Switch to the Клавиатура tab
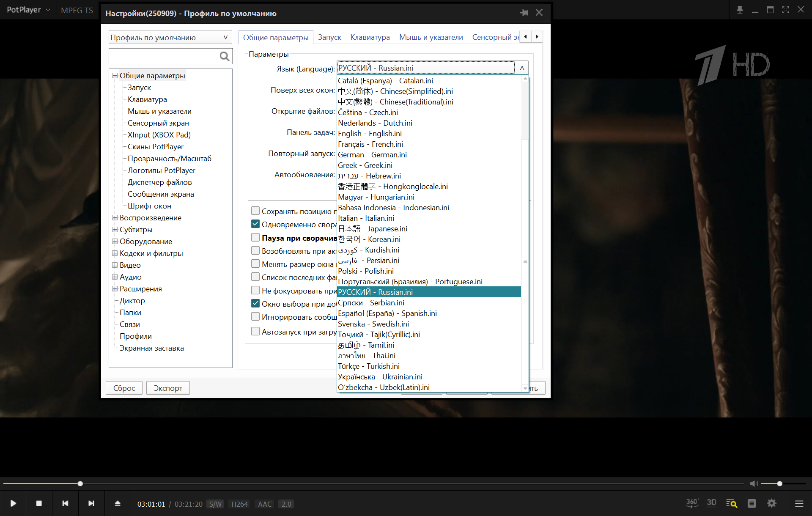This screenshot has width=812, height=516. (x=370, y=37)
